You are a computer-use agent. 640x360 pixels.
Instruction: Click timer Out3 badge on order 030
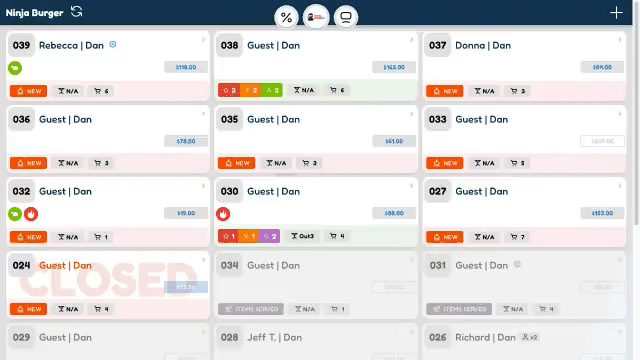point(302,236)
